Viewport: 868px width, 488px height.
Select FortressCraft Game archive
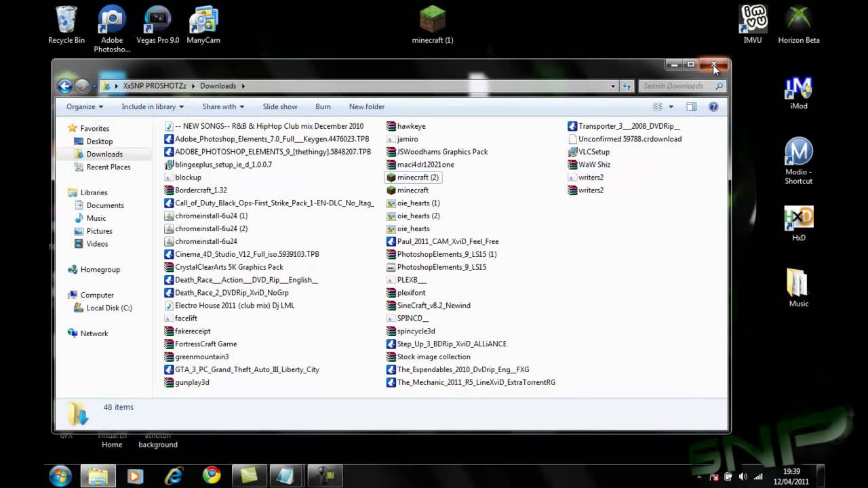[200, 344]
